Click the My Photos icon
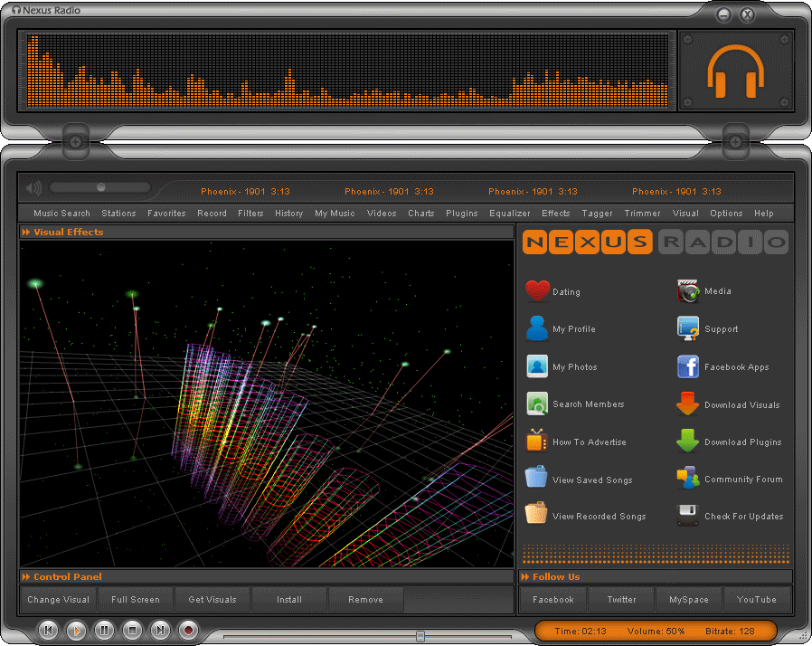 537,366
